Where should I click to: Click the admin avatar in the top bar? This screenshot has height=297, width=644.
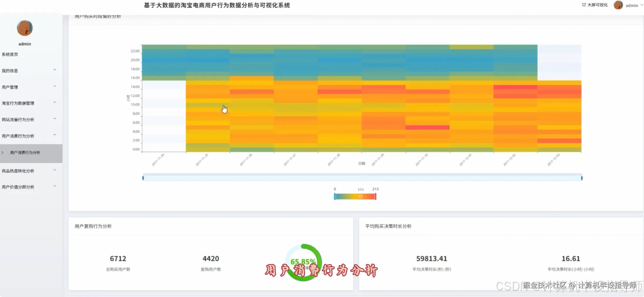tap(618, 5)
